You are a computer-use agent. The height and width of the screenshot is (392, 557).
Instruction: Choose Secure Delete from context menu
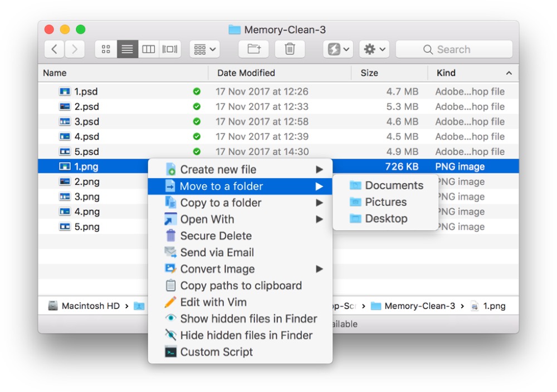[216, 236]
